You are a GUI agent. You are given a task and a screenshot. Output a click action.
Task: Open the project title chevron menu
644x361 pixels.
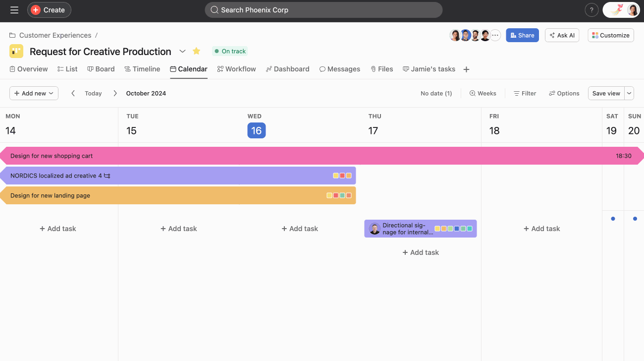(182, 51)
